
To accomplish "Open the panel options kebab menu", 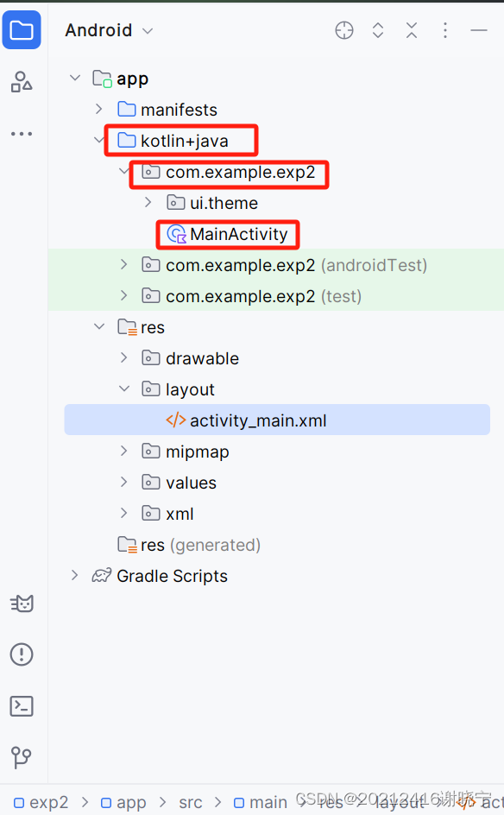I will tap(445, 30).
